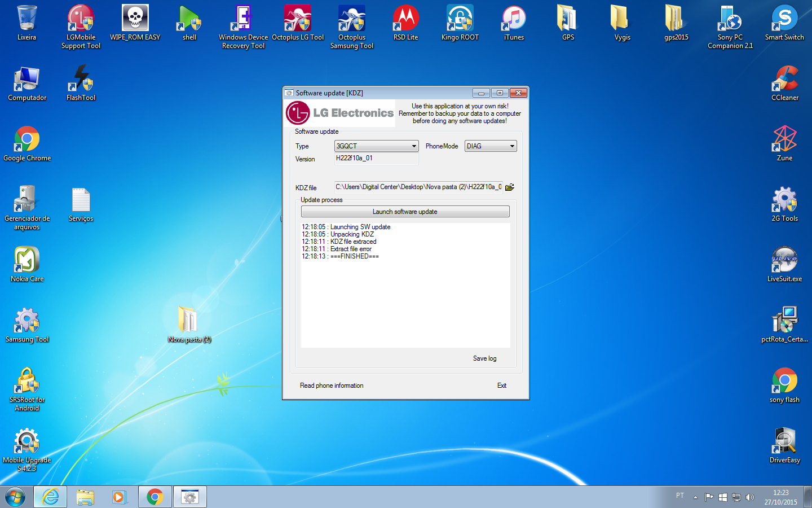Launch Nokia Care shortcut
Viewport: 812px width, 508px height.
27,265
